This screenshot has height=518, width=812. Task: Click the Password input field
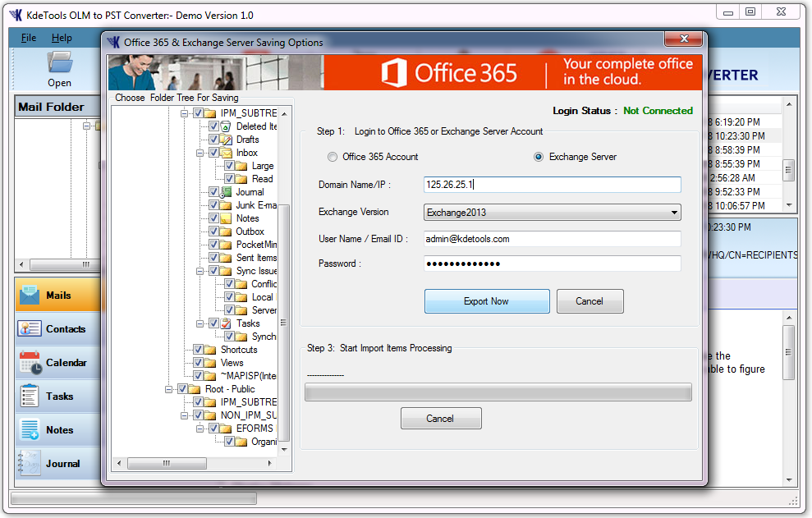[552, 264]
